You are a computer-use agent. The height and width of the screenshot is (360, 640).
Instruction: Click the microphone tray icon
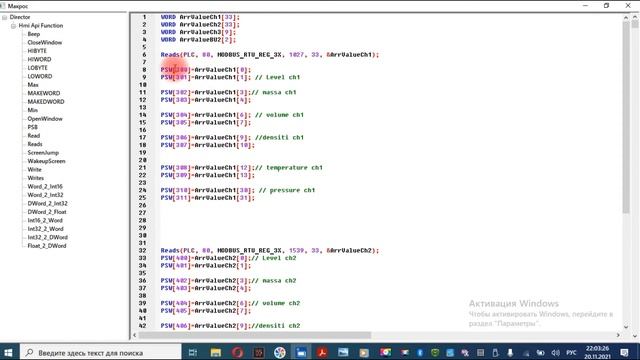510,353
